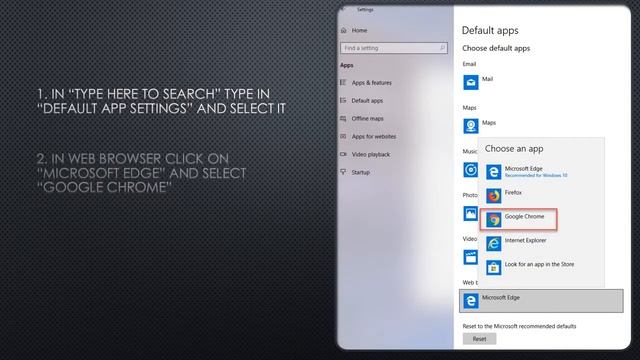Click the Startup sidebar icon
This screenshot has height=360, width=640.
tap(343, 172)
